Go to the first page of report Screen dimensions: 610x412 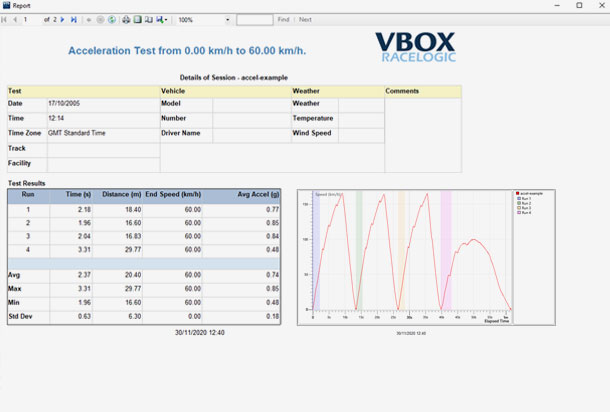5,20
